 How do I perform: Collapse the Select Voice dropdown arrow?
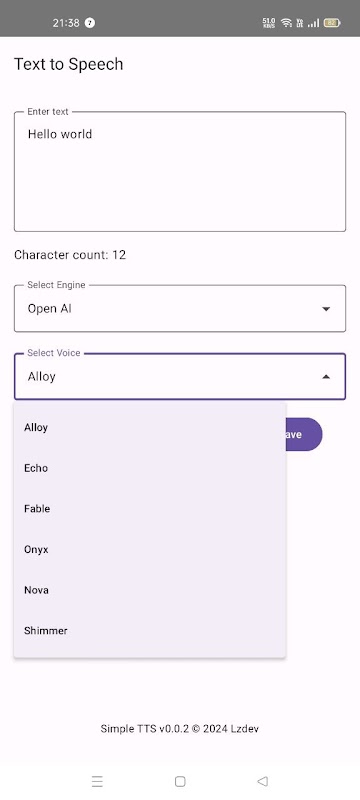point(326,377)
